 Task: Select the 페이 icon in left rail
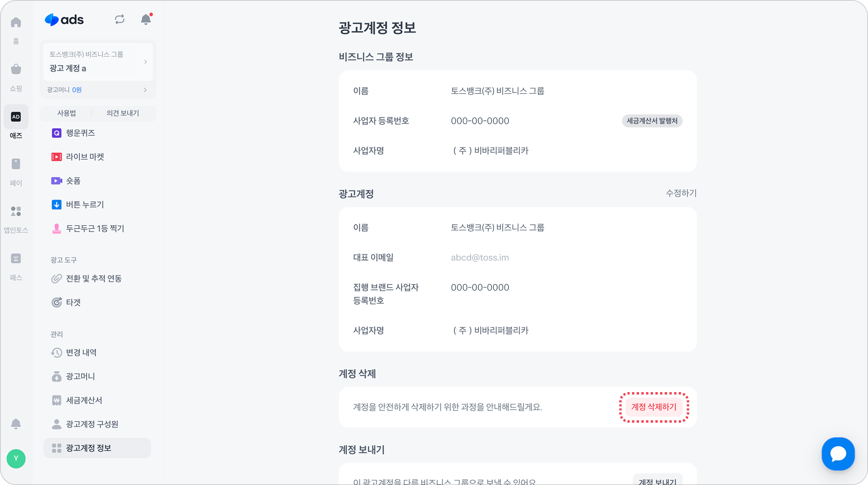[x=16, y=164]
